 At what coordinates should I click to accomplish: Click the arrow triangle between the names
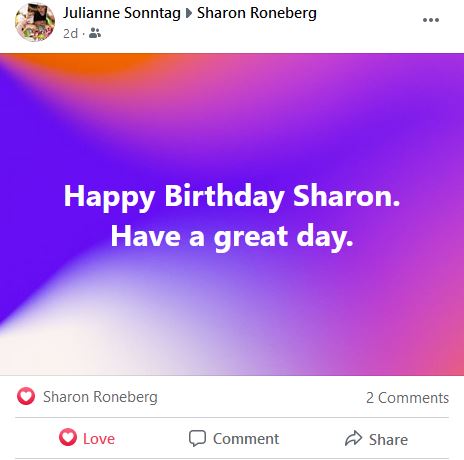coord(189,13)
